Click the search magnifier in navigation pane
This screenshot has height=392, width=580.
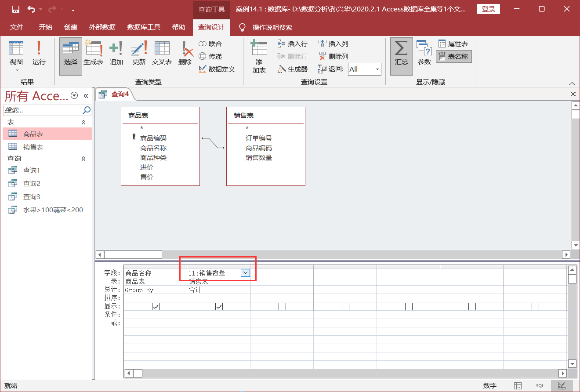(x=87, y=110)
